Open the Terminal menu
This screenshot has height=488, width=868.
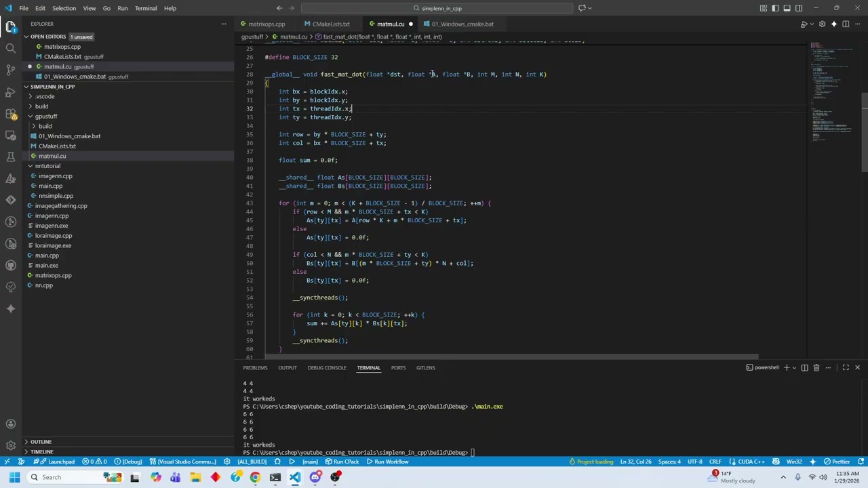146,8
